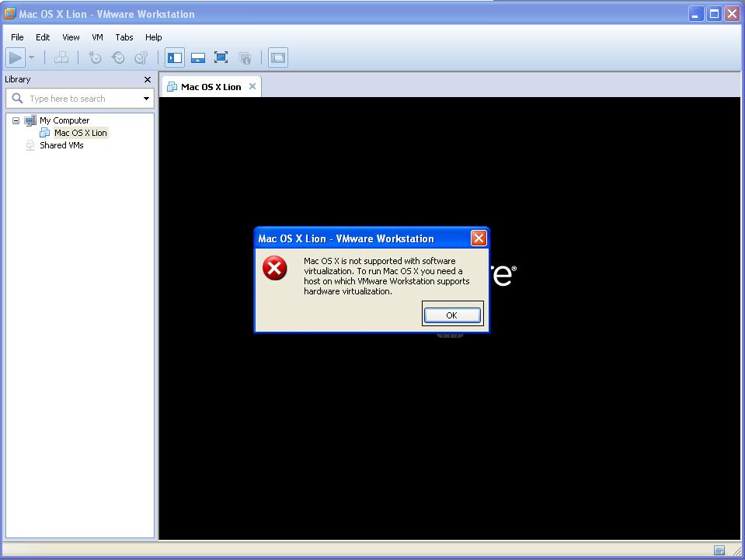The width and height of the screenshot is (745, 560).
Task: Dismiss the error with the OK button
Action: pyautogui.click(x=452, y=315)
